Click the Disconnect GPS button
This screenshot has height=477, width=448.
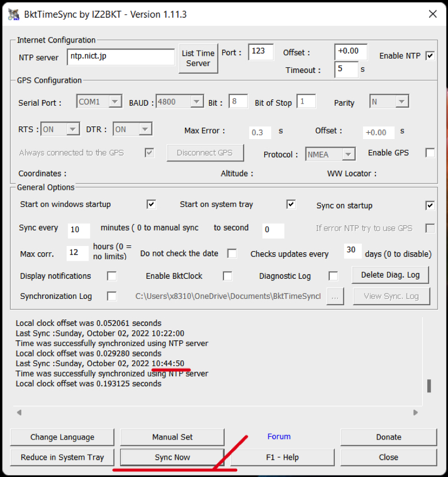click(205, 153)
